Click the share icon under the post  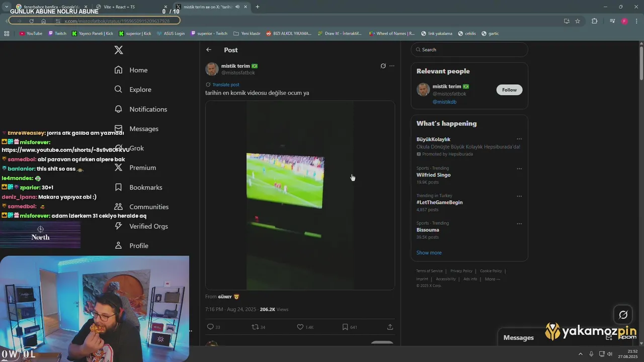coord(390,327)
